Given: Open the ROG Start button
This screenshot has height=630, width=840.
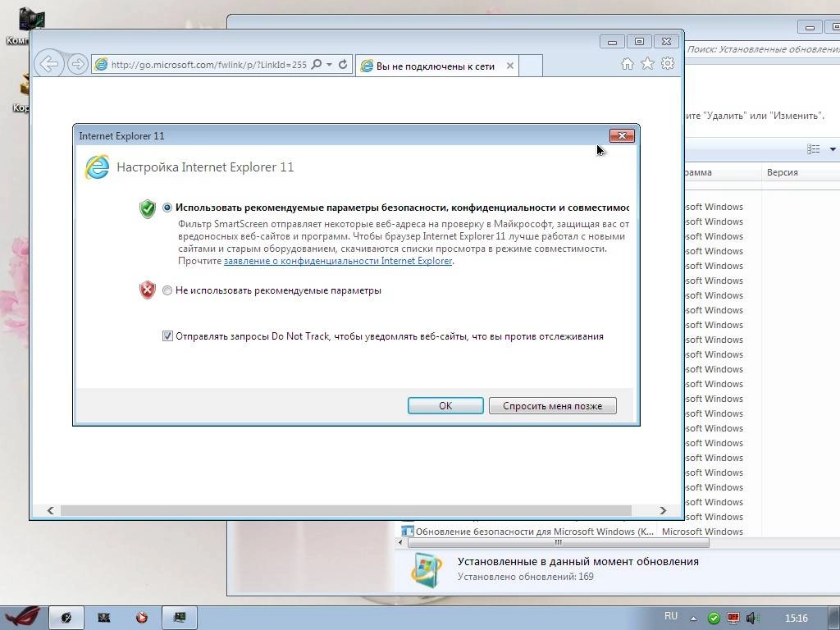Looking at the screenshot, I should 22,618.
